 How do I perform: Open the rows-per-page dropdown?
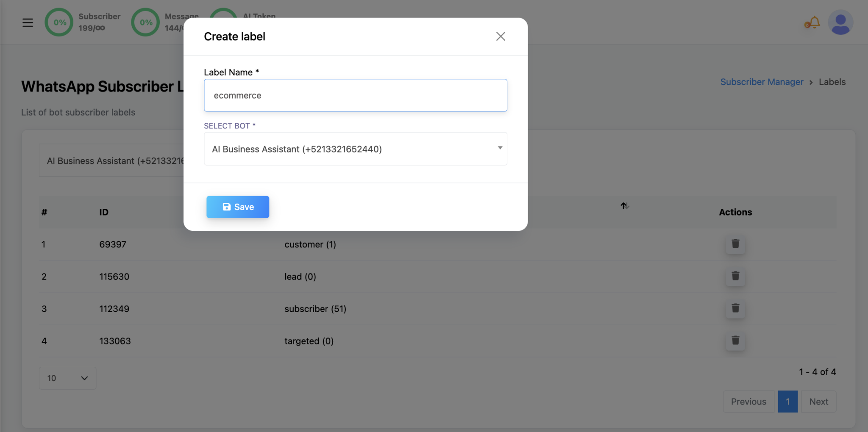67,378
